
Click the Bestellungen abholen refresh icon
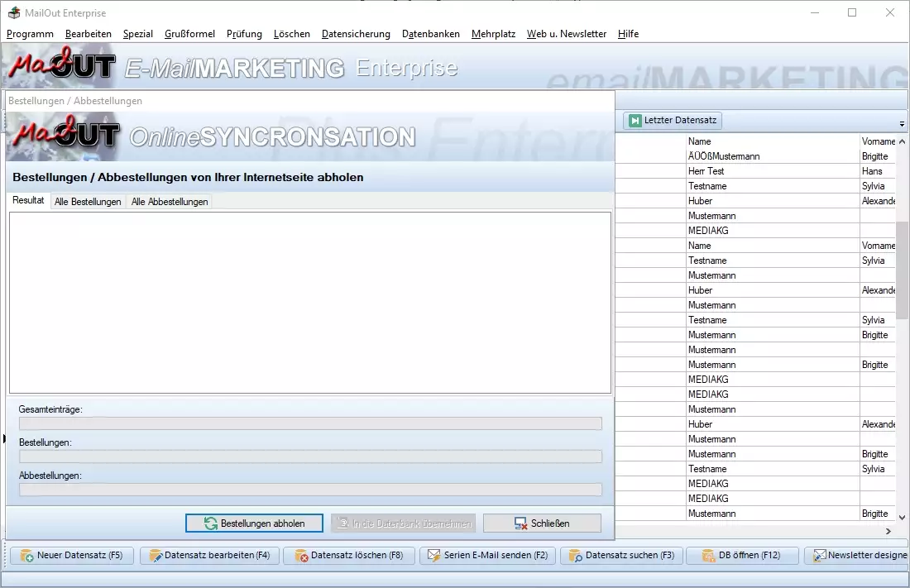click(x=211, y=523)
